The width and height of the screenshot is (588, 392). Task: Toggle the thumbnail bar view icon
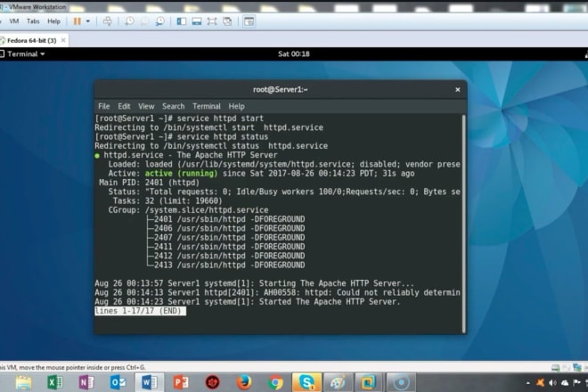pos(197,21)
